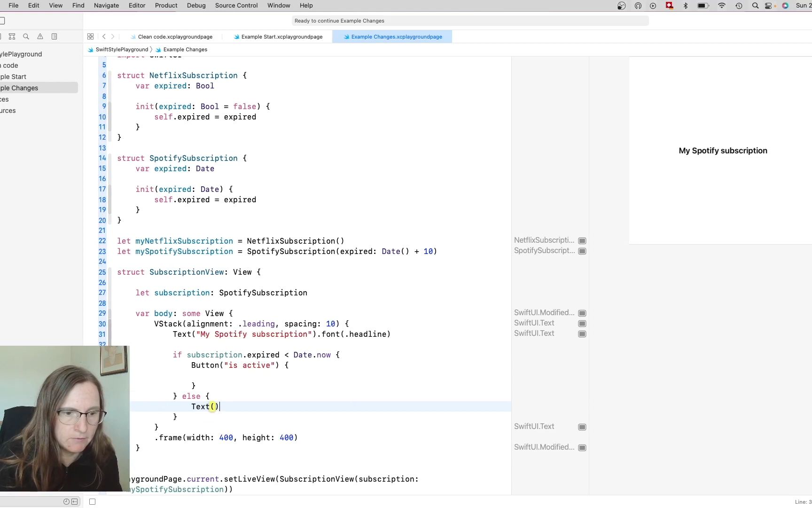This screenshot has height=508, width=812.
Task: Click the SwiftUI.Modified... result text on line 29
Action: (x=544, y=313)
